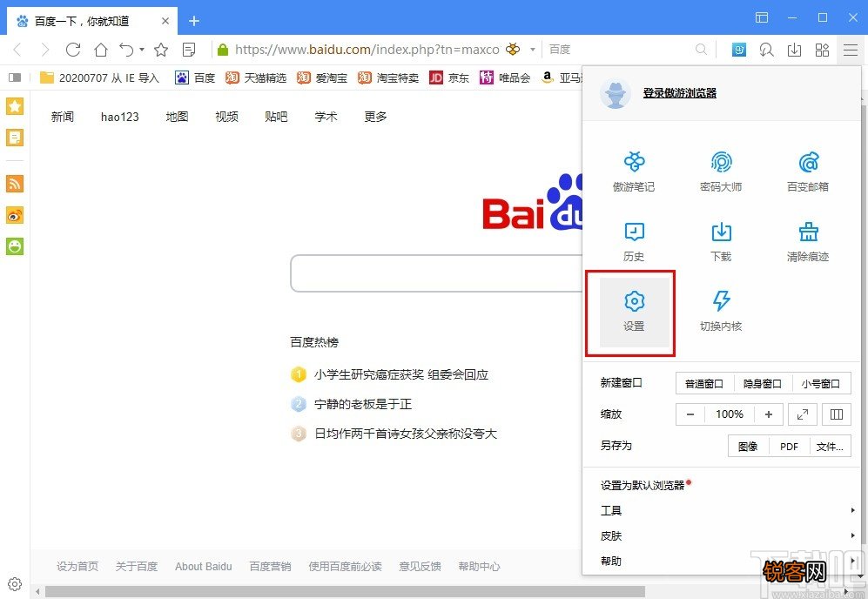Click the address bar URL field
Screen dimensions: 868x599
point(367,50)
